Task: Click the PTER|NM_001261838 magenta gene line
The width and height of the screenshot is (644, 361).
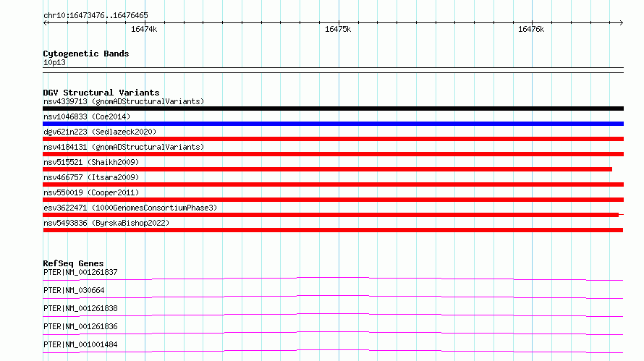Action: tap(333, 315)
